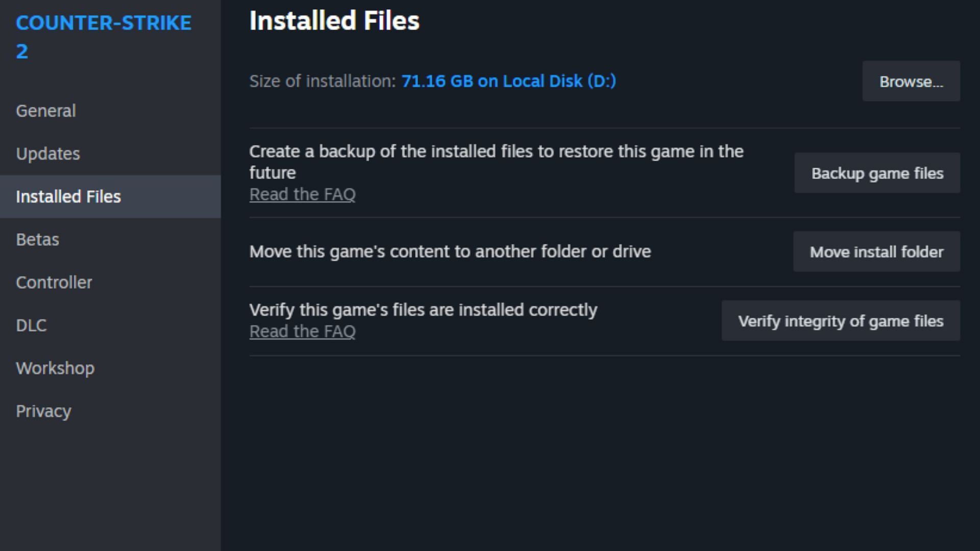Click Browse to open install directory
The image size is (980, 551).
click(x=911, y=82)
